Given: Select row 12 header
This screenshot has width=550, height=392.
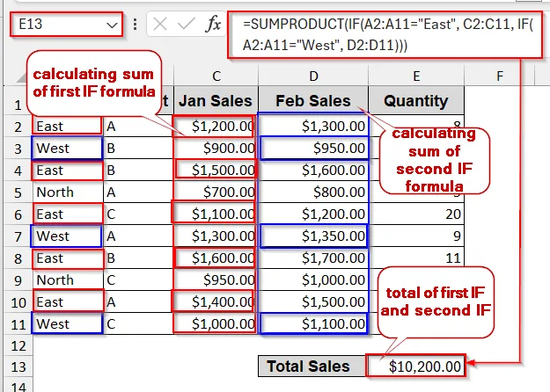Looking at the screenshot, I should pyautogui.click(x=18, y=345).
